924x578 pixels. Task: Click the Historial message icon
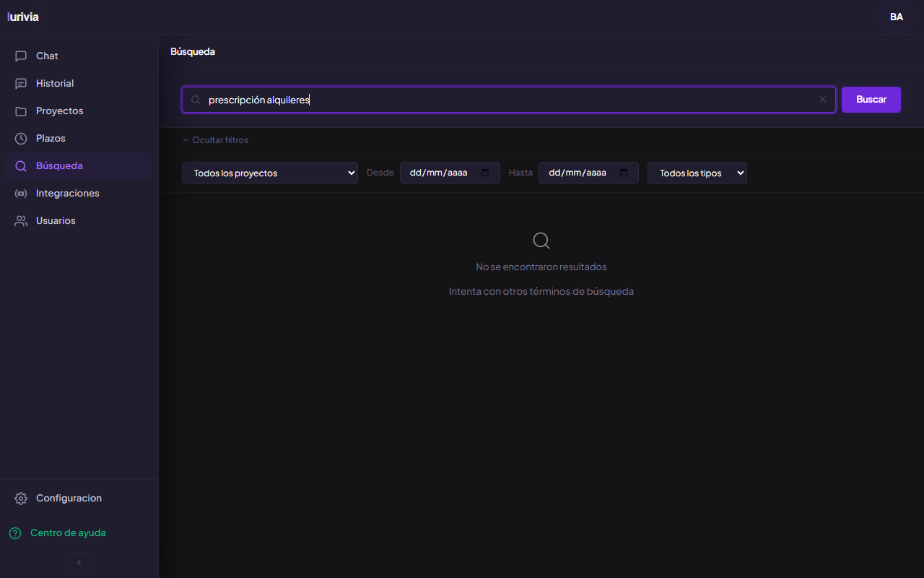(21, 83)
